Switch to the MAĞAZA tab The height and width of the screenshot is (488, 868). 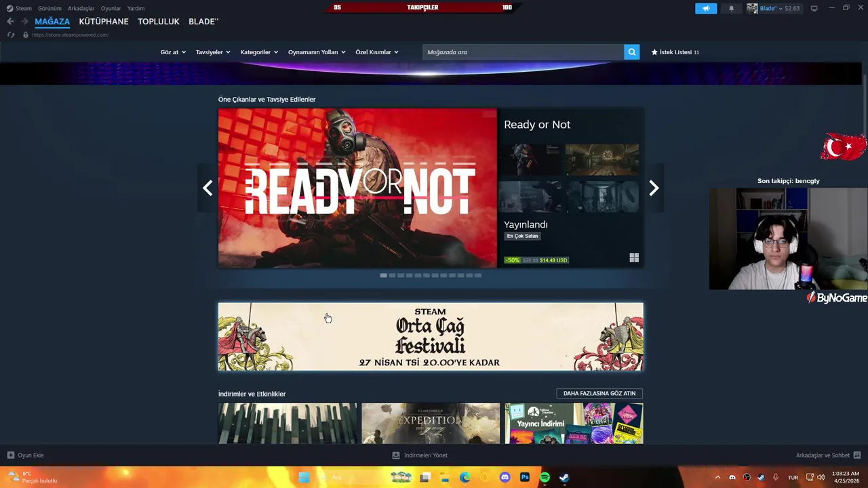pos(52,22)
